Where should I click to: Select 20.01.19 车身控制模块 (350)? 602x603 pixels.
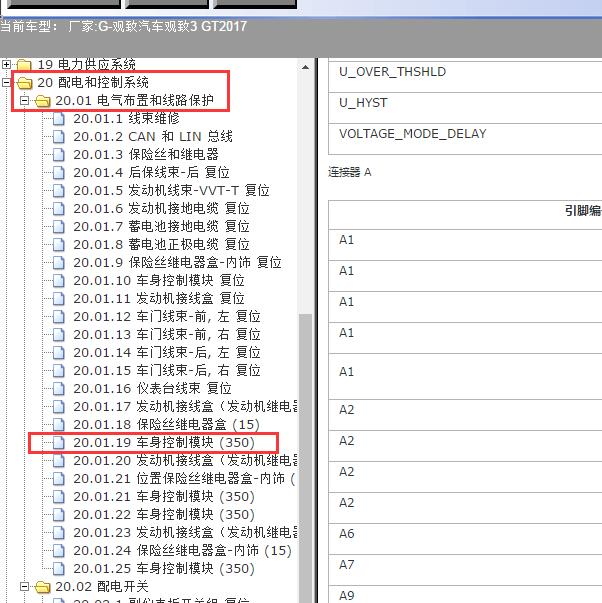(x=164, y=443)
